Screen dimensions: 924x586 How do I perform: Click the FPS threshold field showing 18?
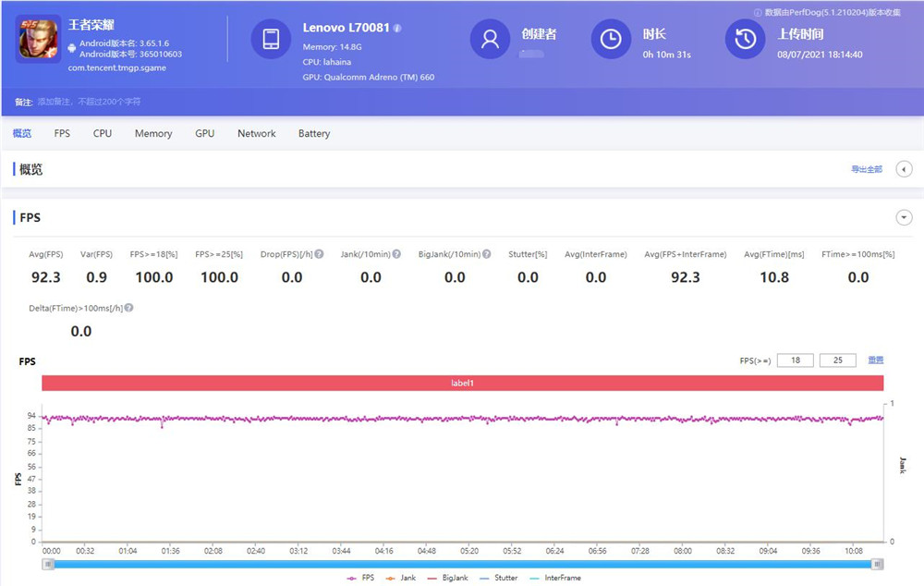[796, 360]
